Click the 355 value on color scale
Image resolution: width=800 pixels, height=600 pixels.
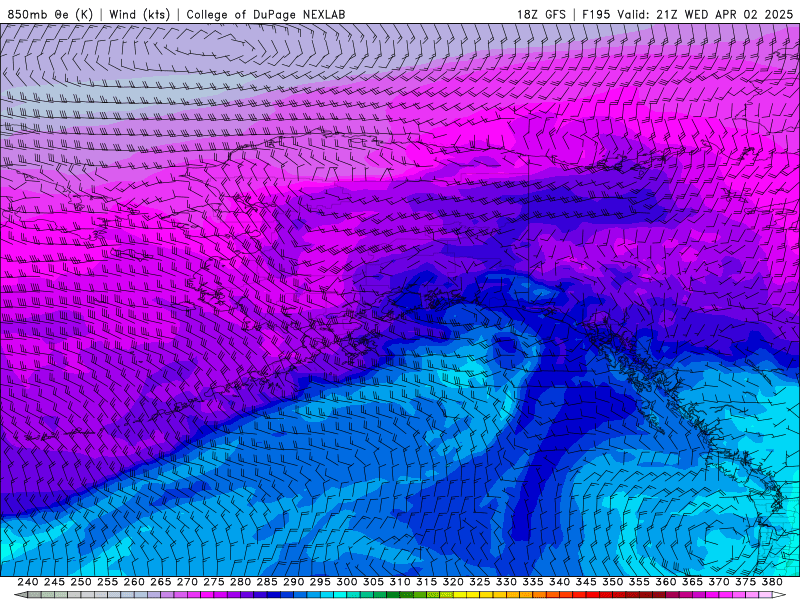[x=639, y=582]
